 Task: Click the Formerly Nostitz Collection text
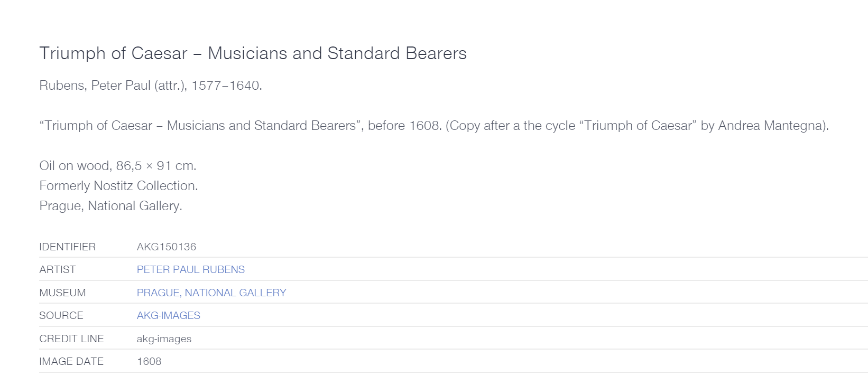point(118,186)
